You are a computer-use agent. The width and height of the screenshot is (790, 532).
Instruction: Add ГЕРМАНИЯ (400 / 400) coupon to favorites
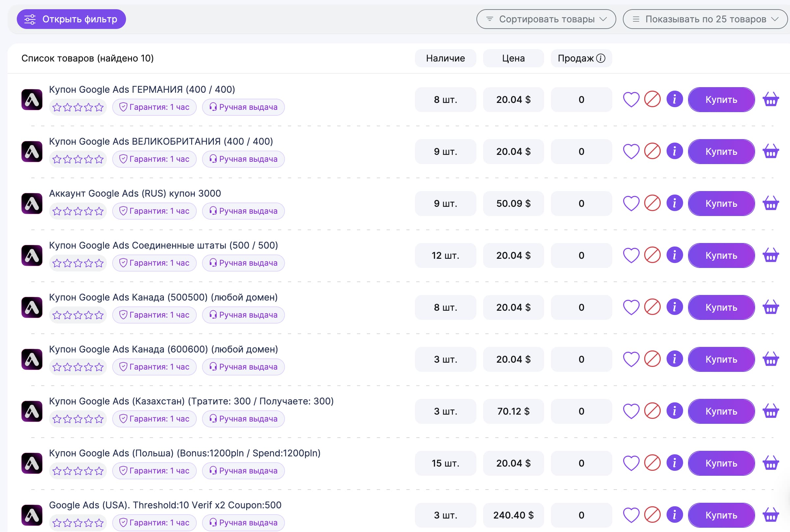(631, 100)
